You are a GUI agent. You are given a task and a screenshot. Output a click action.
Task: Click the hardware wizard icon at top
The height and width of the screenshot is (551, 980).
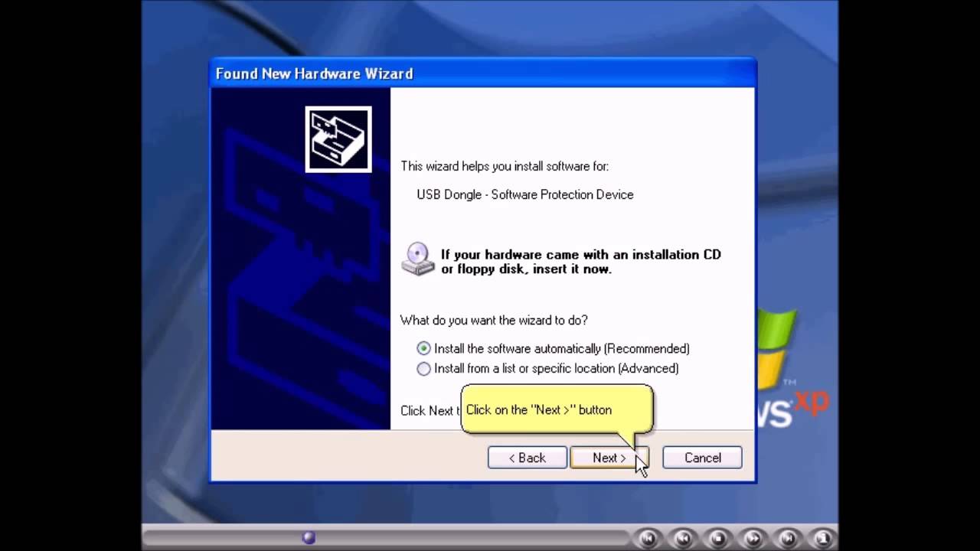point(338,139)
